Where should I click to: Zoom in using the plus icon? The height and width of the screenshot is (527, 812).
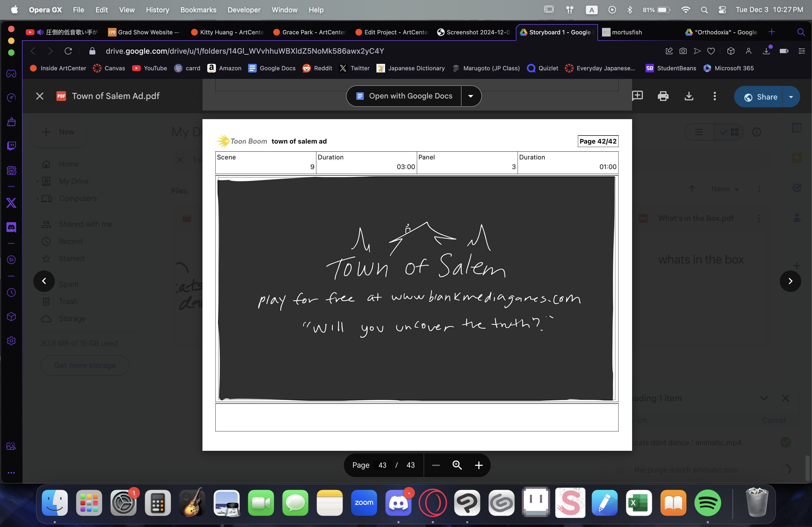pyautogui.click(x=478, y=465)
